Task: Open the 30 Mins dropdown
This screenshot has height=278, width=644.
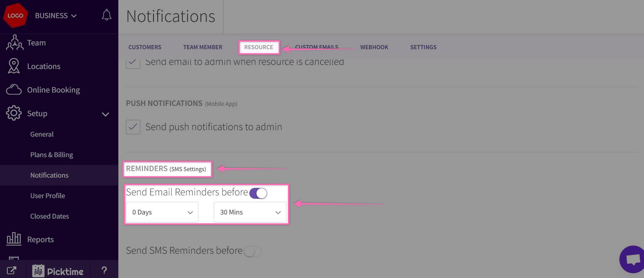Action: click(250, 212)
